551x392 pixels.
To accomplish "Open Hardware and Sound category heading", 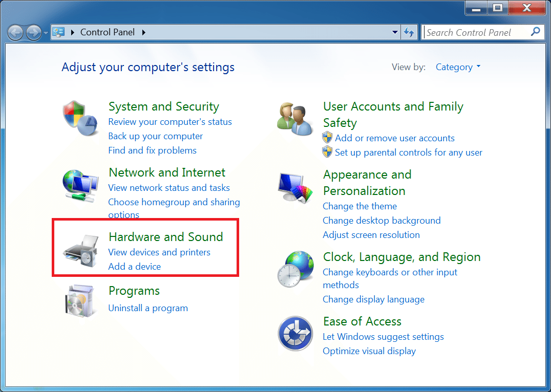I will [x=166, y=237].
